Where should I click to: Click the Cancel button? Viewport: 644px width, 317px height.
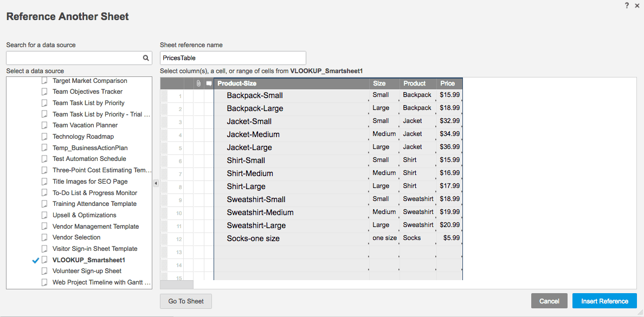pyautogui.click(x=549, y=301)
